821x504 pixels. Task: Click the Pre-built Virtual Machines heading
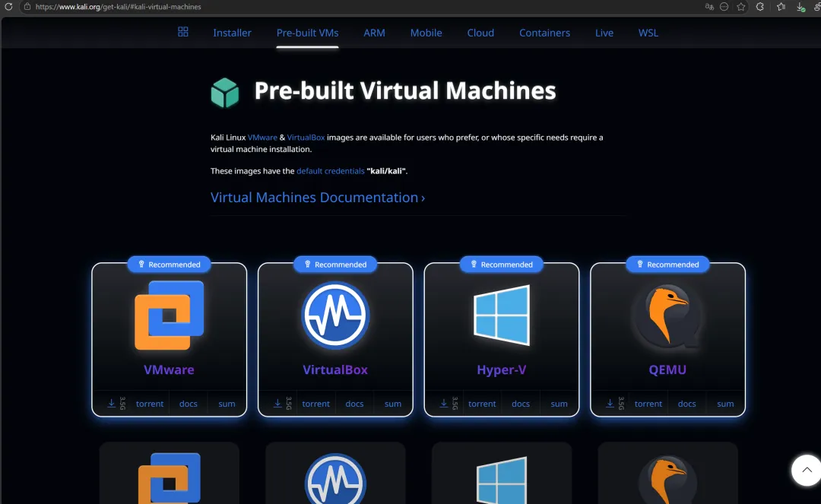tap(404, 90)
